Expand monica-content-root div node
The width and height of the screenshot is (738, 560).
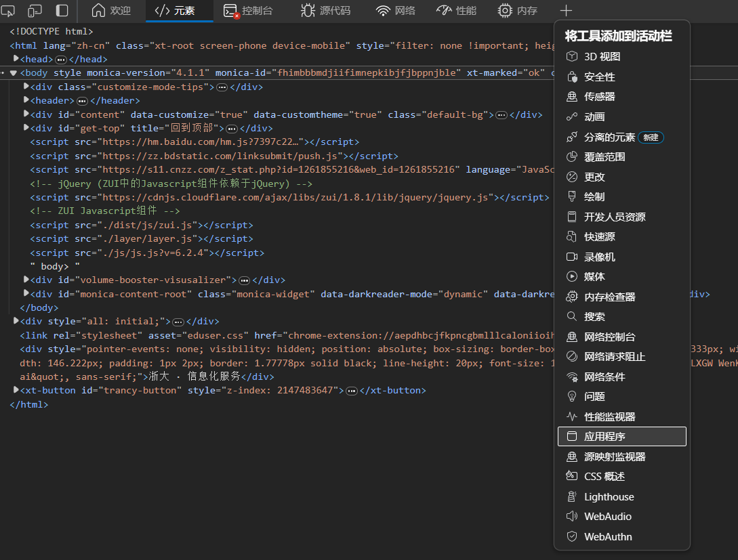pyautogui.click(x=26, y=293)
